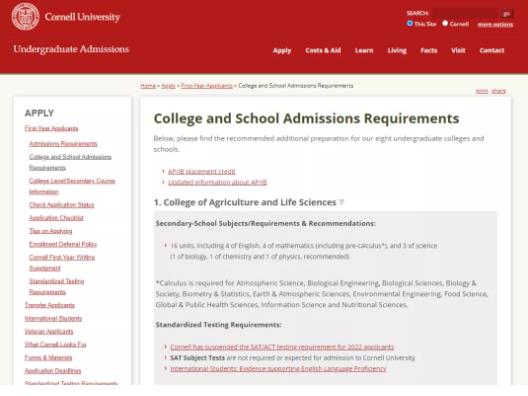Open Application Checklist sidebar link
Screen dimensions: 528x396
56,218
